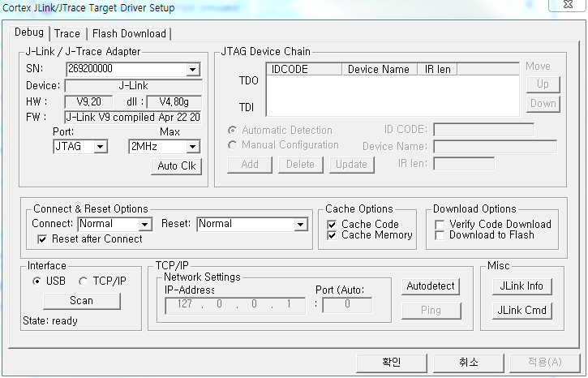This screenshot has width=588, height=378.
Task: Open the Flash Download tab
Action: (129, 34)
